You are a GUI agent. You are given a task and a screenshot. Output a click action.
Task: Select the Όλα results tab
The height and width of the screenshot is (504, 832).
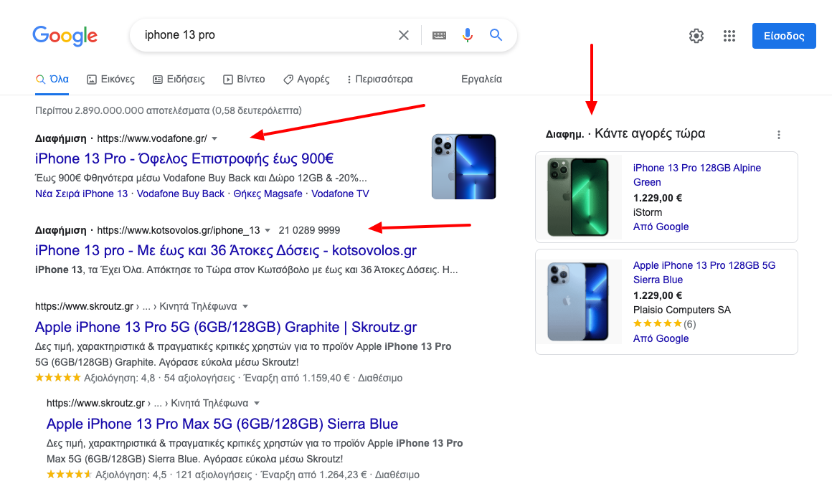pos(52,79)
